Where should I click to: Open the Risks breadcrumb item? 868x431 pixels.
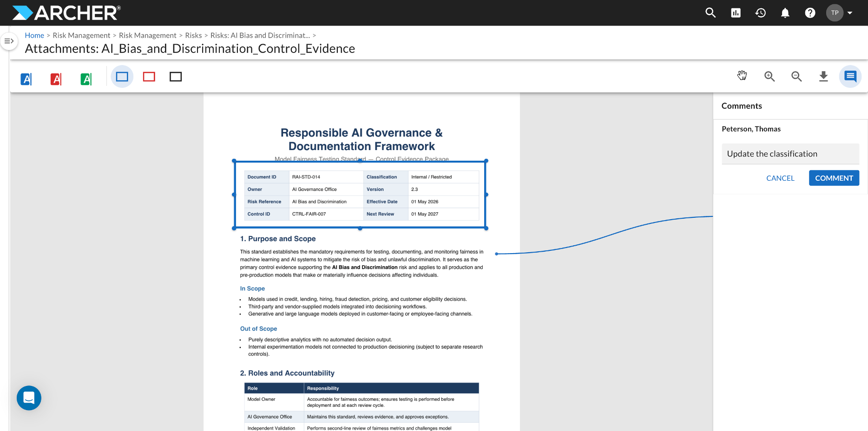193,35
